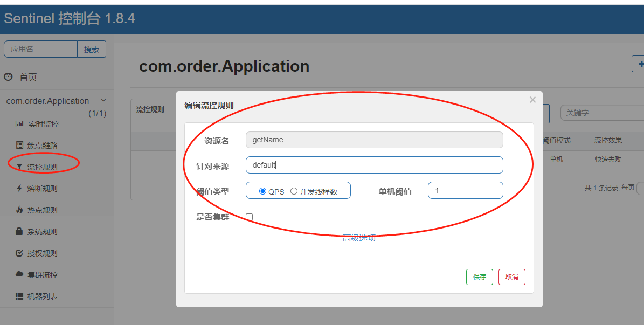Cancel editing with the 取消 button

point(511,276)
